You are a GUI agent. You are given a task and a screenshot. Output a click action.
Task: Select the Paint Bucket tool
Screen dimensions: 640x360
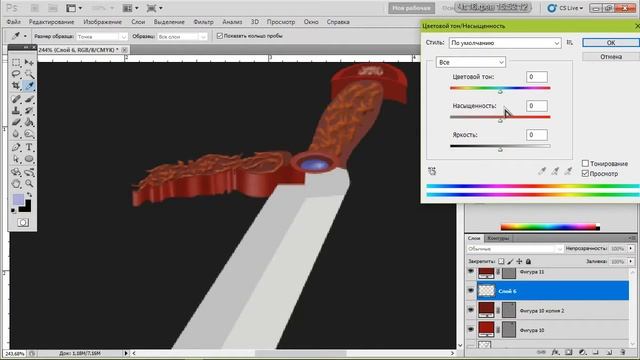[29, 122]
